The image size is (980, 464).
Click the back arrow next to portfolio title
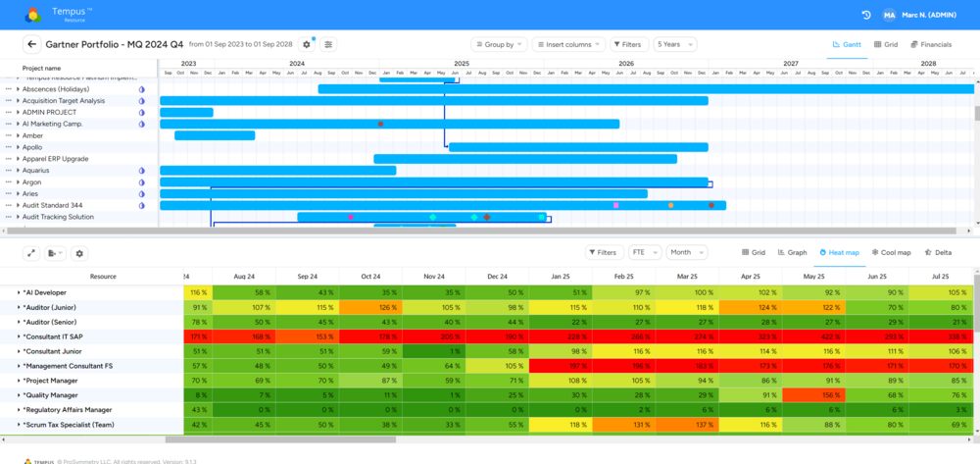click(x=31, y=44)
